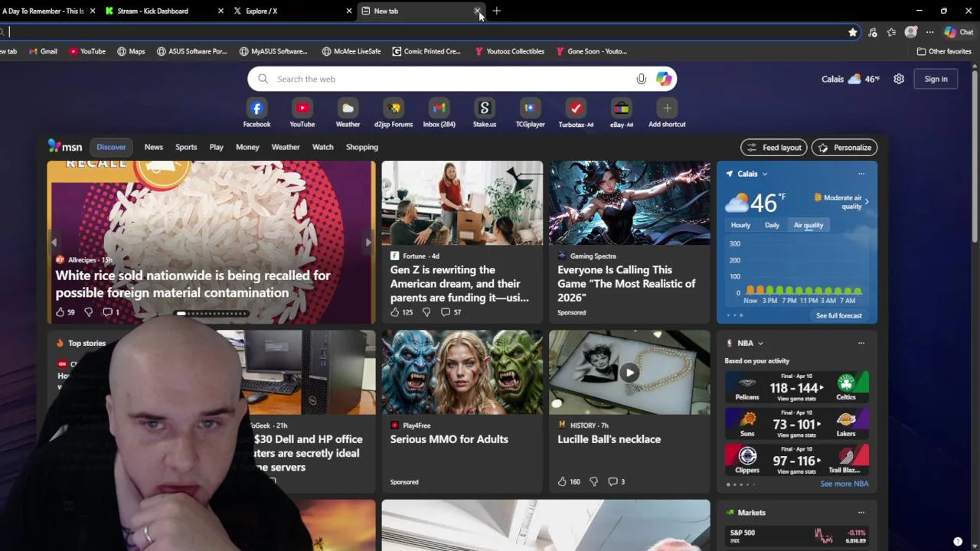Click the favorites star in address bar
980x551 pixels.
[x=853, y=32]
